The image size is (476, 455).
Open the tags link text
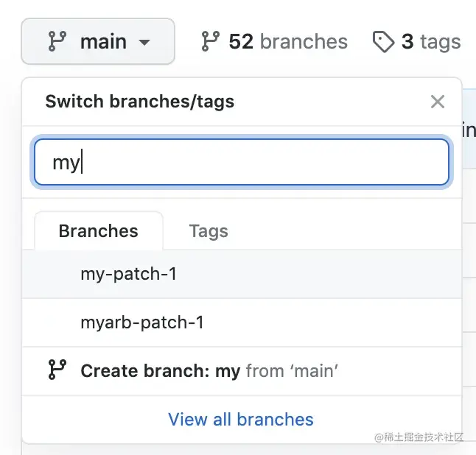pos(440,42)
